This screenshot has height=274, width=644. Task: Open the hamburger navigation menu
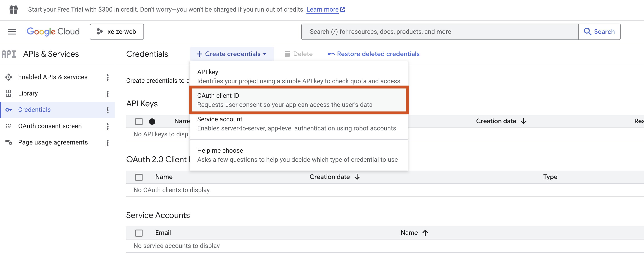12,32
